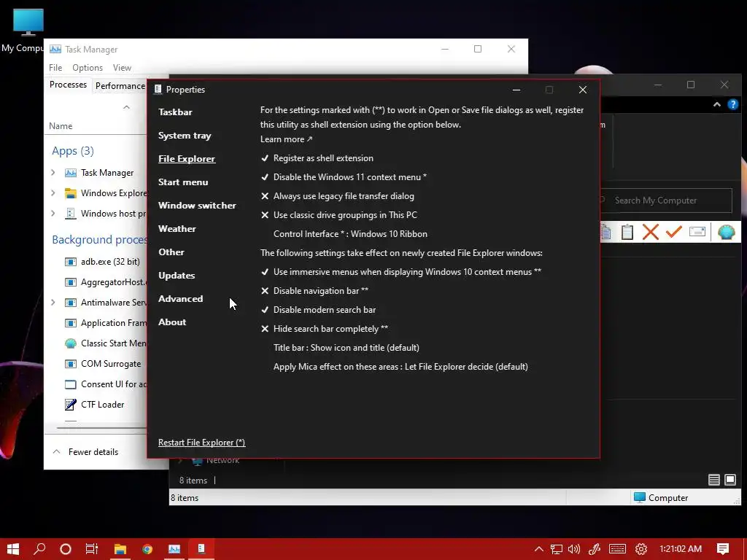Expand Antimalware Service row
747x560 pixels.
53,303
